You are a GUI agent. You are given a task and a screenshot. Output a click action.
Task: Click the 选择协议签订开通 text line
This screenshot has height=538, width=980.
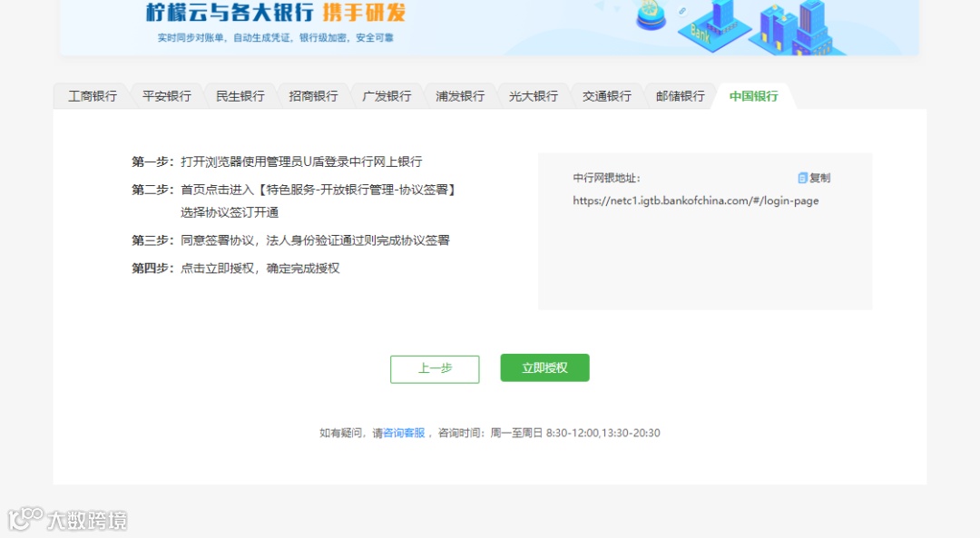click(x=230, y=212)
